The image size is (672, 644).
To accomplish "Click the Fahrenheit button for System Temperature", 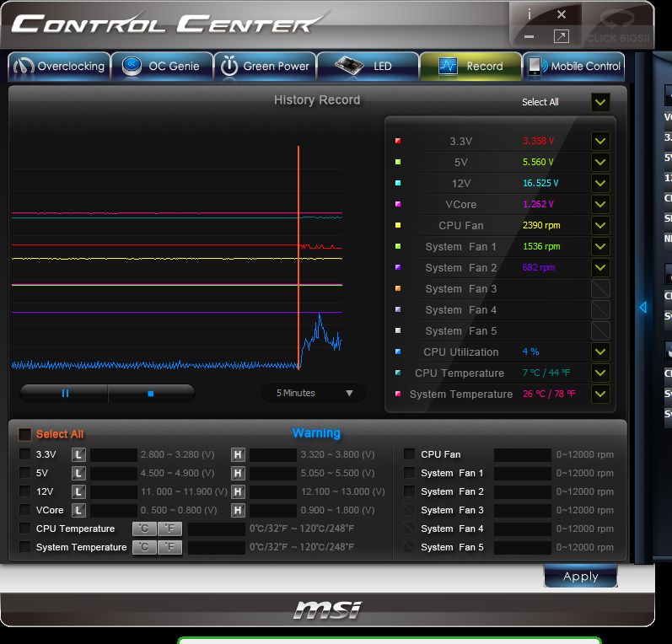I will point(169,547).
